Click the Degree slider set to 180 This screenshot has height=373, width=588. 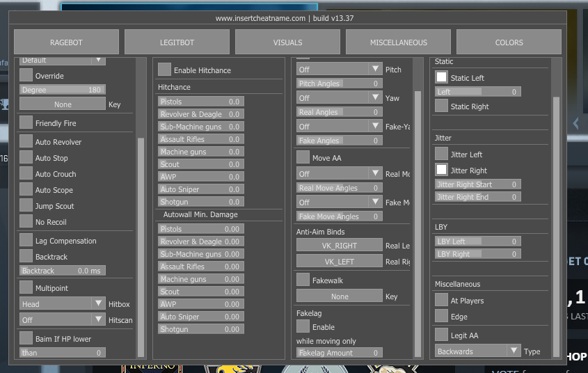click(62, 90)
